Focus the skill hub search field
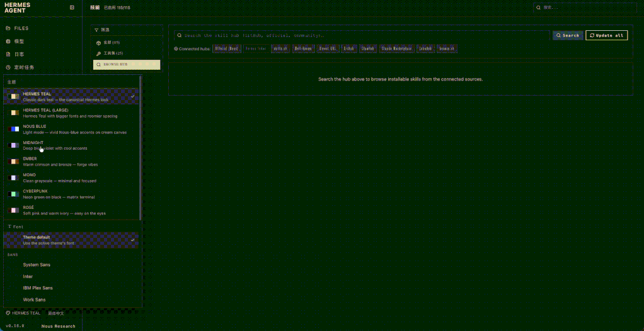644x331 pixels. 362,35
